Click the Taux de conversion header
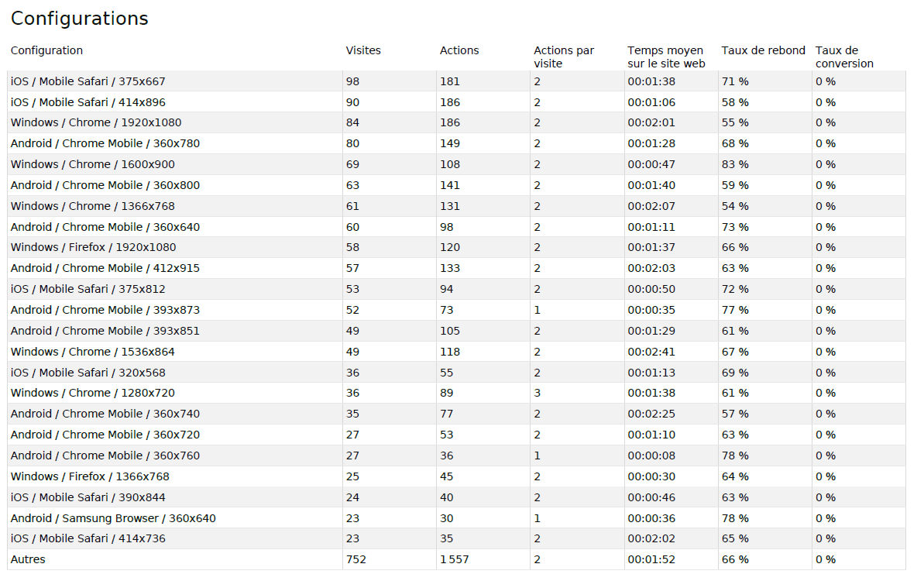The height and width of the screenshot is (581, 924). (844, 57)
